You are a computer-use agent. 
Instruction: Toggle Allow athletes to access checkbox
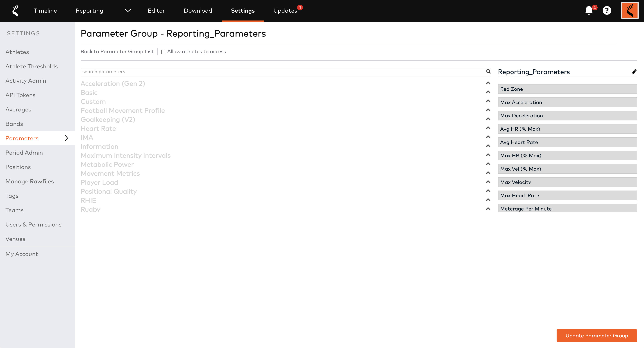[x=164, y=52]
